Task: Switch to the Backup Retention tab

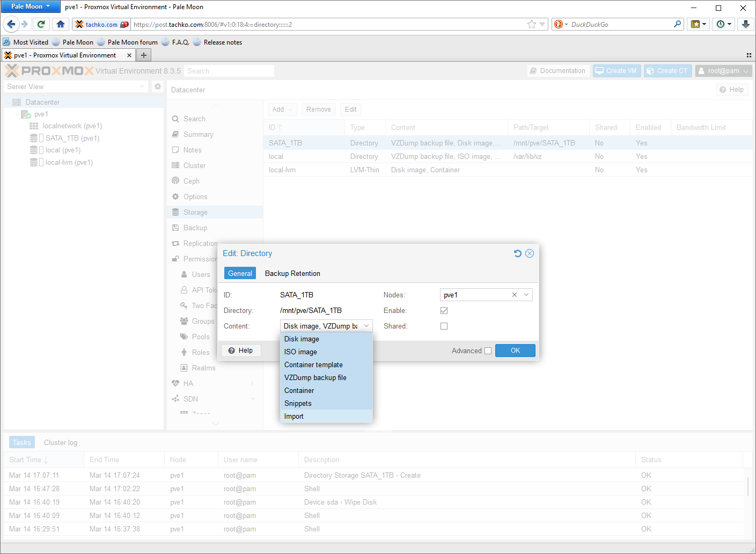Action: tap(292, 273)
